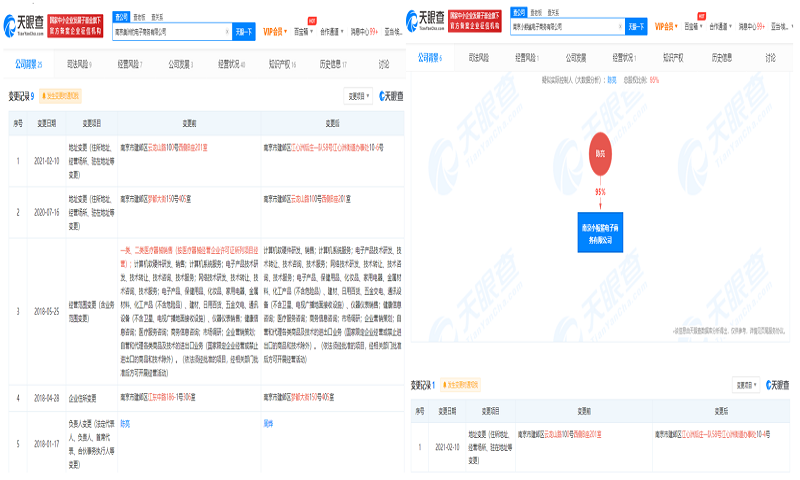Click 天眼一下 search button in left page
This screenshot has height=480, width=800.
243,32
